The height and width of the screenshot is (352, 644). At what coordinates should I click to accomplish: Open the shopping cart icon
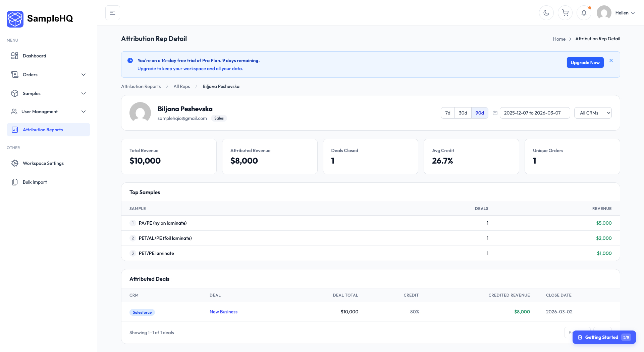coord(565,13)
